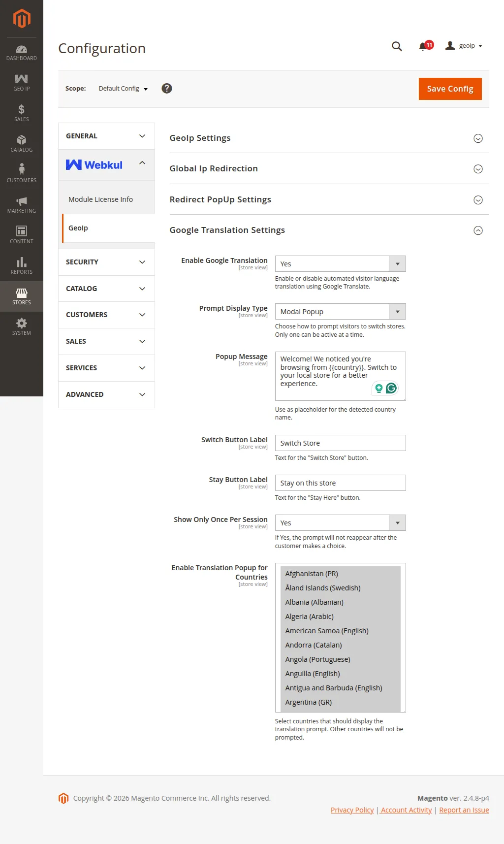Open the Geo IP sidebar menu
This screenshot has height=844, width=504.
[x=22, y=83]
